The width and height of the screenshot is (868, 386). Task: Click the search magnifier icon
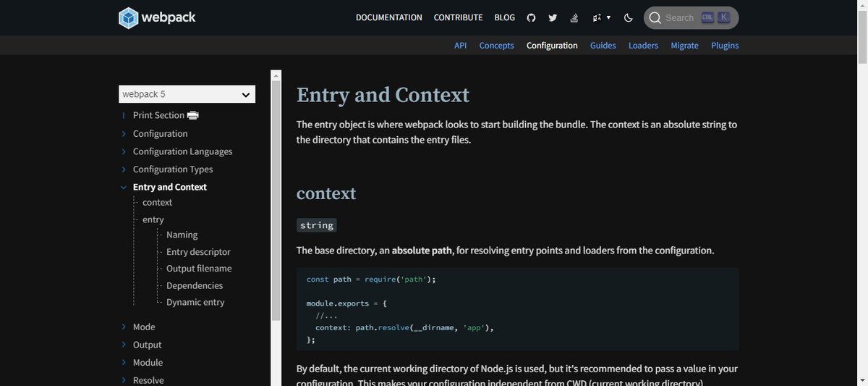click(x=655, y=17)
